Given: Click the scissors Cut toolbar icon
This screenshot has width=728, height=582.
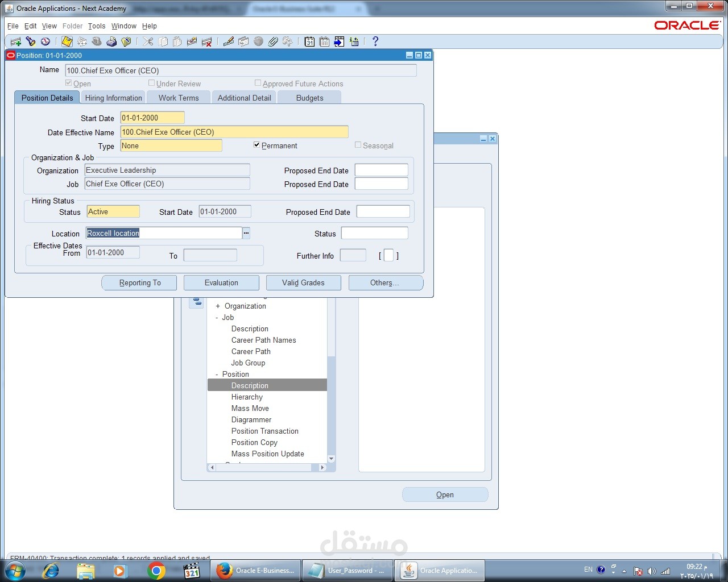Looking at the screenshot, I should [148, 41].
